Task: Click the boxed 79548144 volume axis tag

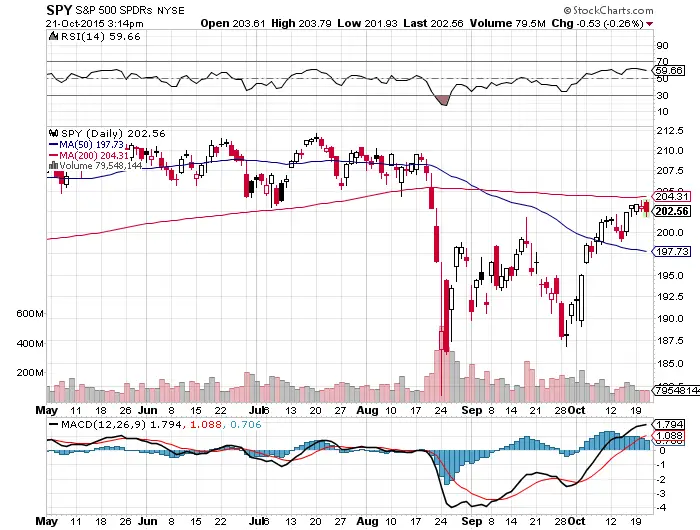Action: click(x=676, y=390)
